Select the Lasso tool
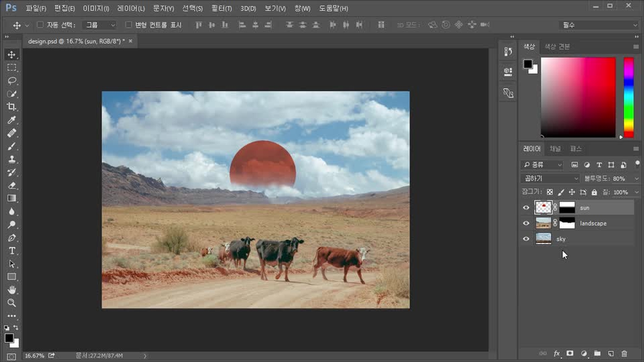 pyautogui.click(x=12, y=81)
